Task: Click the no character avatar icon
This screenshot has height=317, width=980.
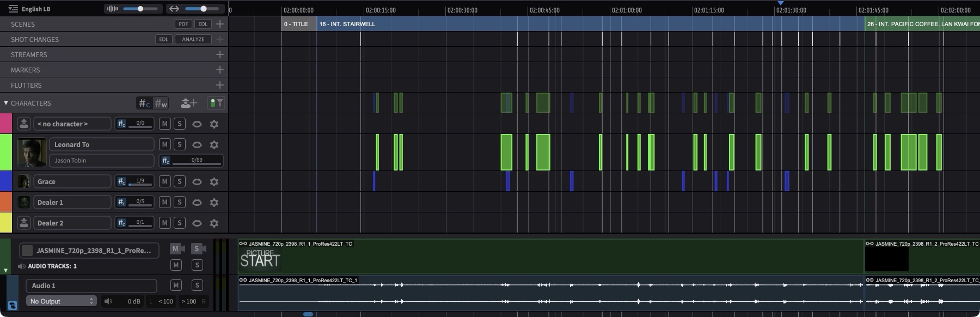Action: coord(23,124)
